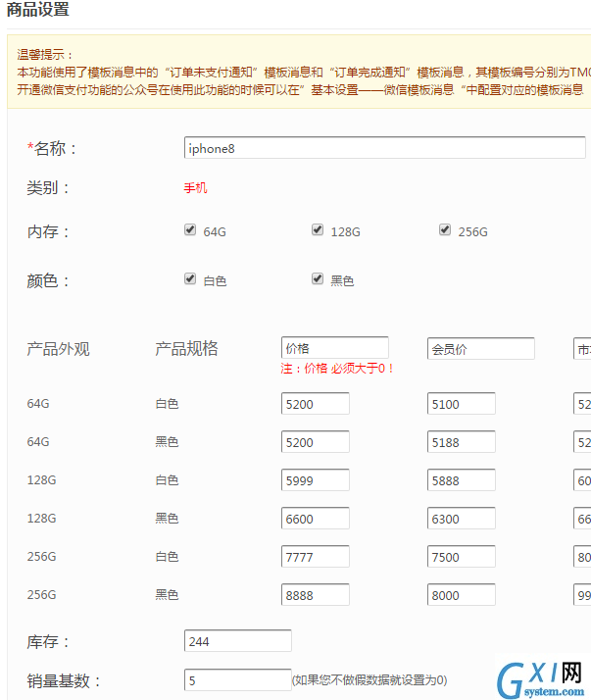Click the 商品设置 page heading
The height and width of the screenshot is (700, 591).
pyautogui.click(x=38, y=9)
